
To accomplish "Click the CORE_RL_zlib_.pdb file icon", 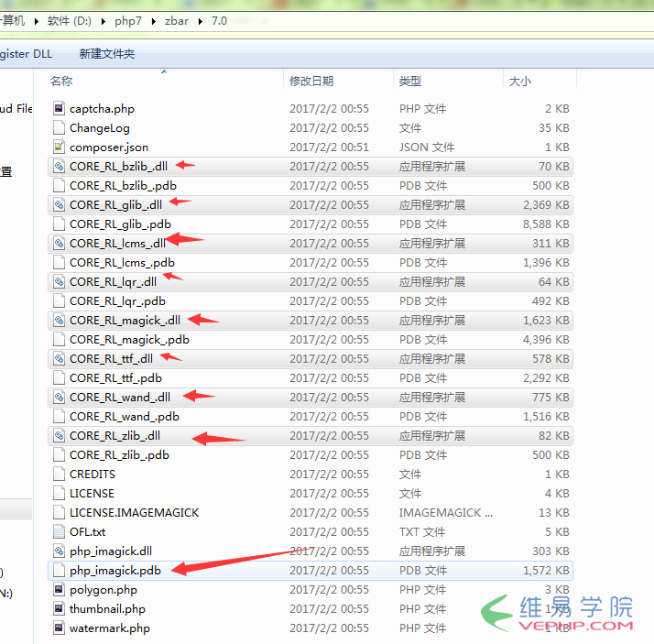I will coord(60,455).
